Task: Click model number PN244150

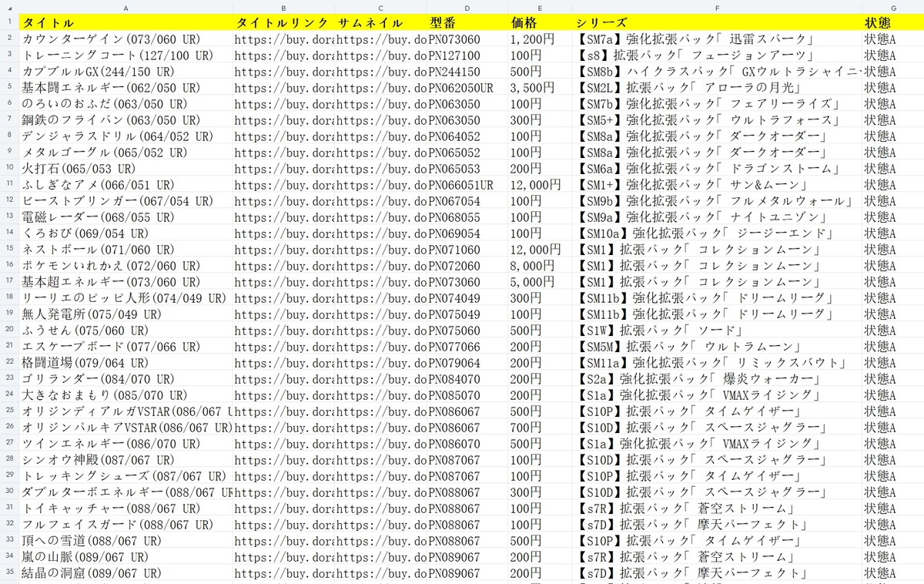Action: pyautogui.click(x=467, y=71)
